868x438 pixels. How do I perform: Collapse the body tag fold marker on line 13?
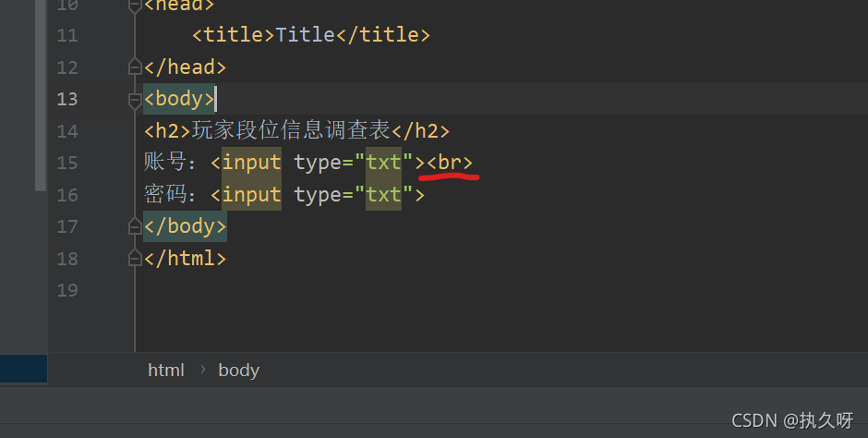[x=135, y=99]
